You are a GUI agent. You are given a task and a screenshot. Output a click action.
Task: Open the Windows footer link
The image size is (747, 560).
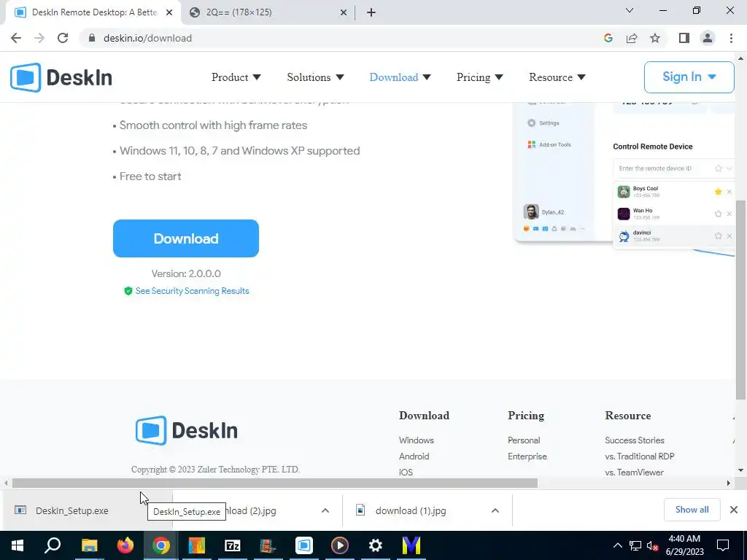click(417, 440)
